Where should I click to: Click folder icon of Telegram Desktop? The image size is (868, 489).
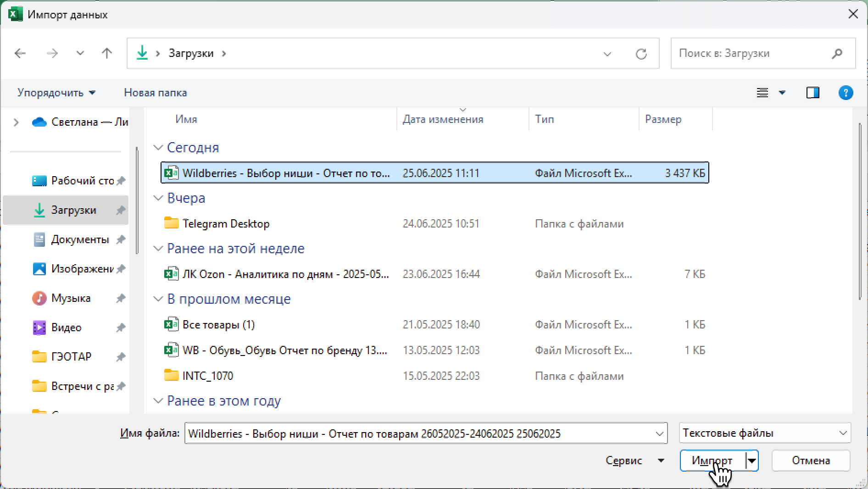pos(171,223)
